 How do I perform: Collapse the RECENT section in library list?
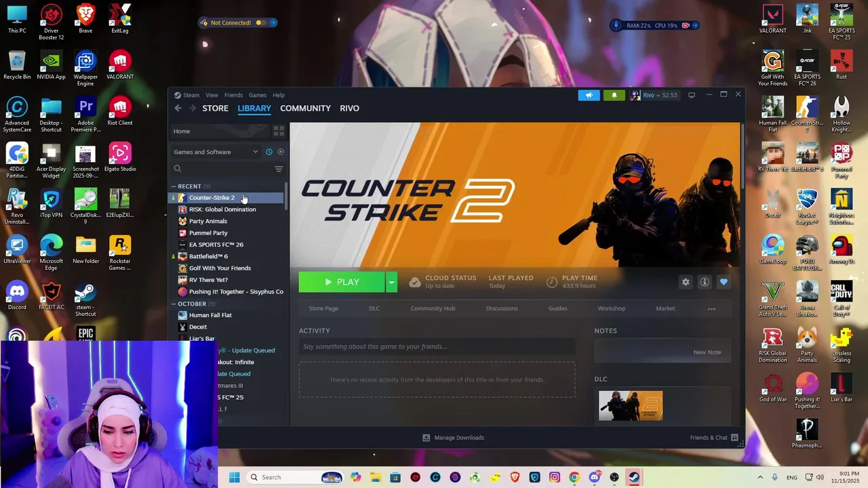coord(174,186)
